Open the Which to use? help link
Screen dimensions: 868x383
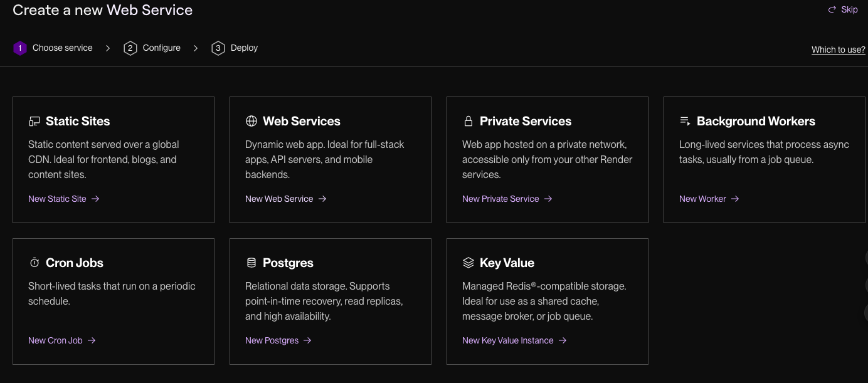pos(839,50)
